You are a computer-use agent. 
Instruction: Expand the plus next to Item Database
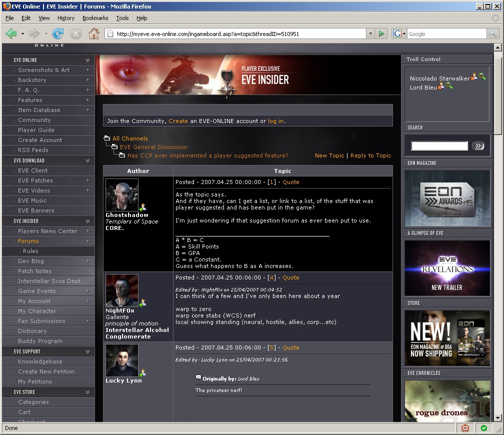pos(88,110)
